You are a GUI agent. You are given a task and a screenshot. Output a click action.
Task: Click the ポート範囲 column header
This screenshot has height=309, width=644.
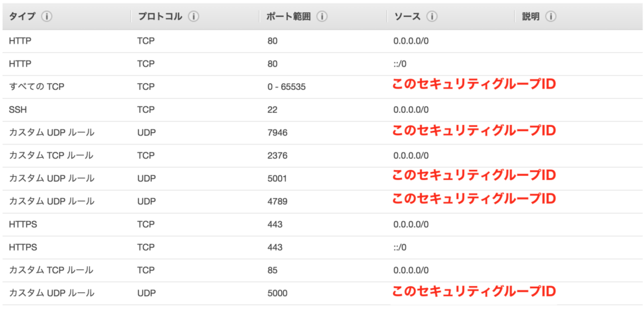coord(288,17)
